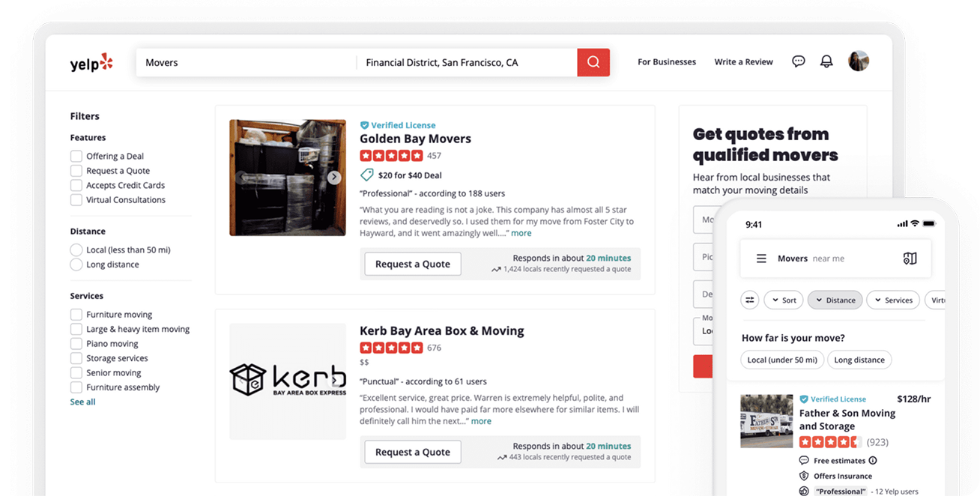The width and height of the screenshot is (980, 496).
Task: Click Verified License badge on Father & Son
Action: [832, 399]
